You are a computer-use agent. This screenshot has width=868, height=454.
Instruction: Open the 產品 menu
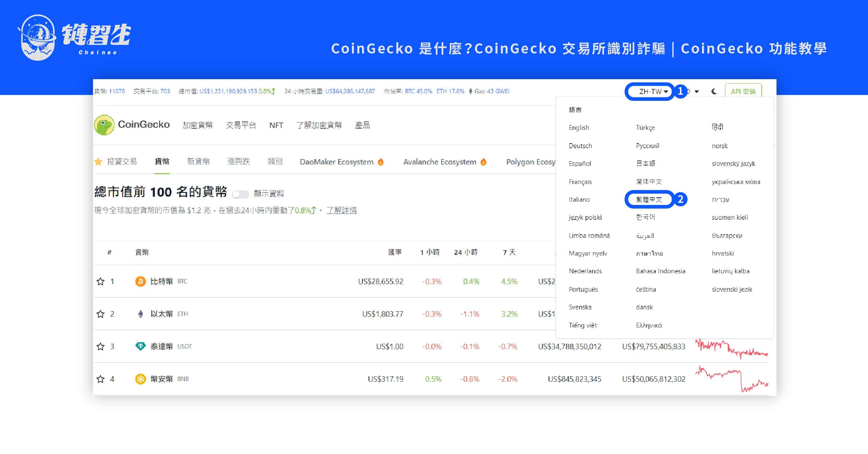click(362, 125)
